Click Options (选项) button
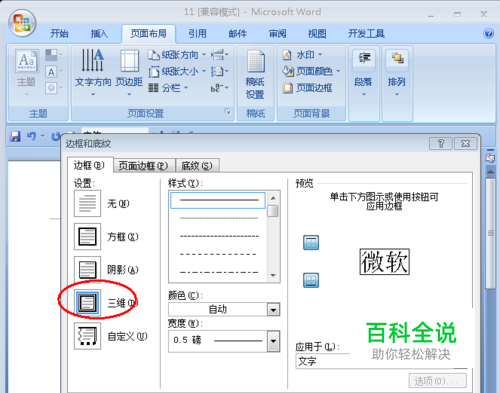The height and width of the screenshot is (393, 500). click(438, 381)
